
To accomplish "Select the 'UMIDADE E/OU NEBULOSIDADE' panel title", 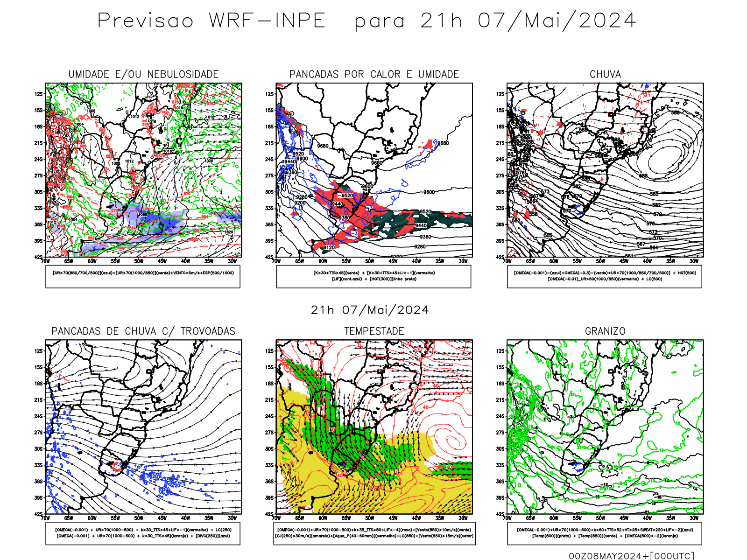I will pos(143,74).
